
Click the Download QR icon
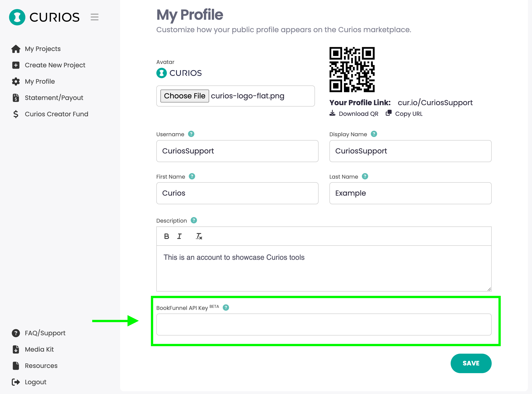pyautogui.click(x=332, y=113)
